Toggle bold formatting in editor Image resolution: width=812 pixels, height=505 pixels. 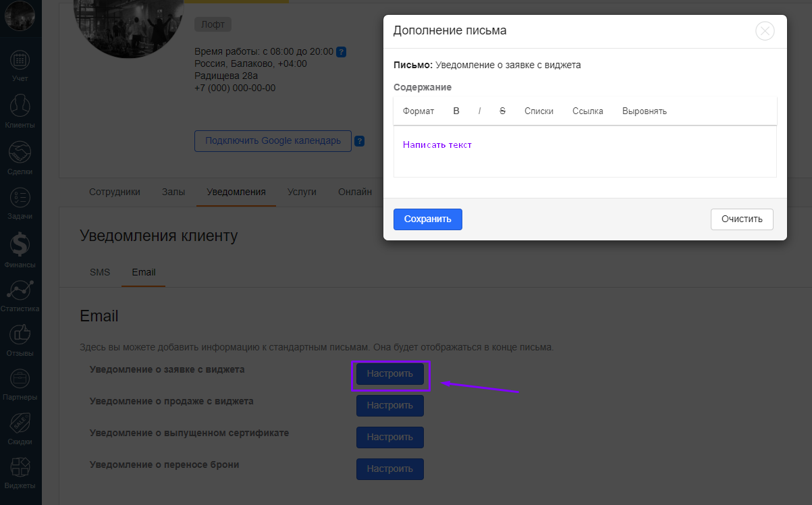pyautogui.click(x=456, y=111)
